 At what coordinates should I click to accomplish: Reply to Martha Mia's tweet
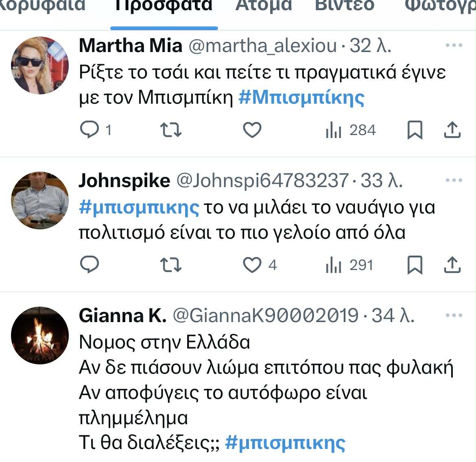tap(90, 130)
